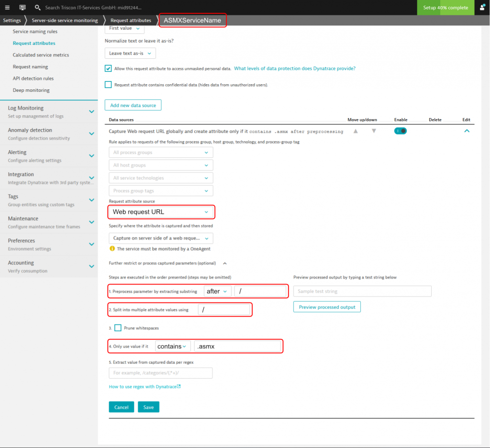Viewport: 490px width, 448px height.
Task: Open Settings from the breadcrumb
Action: click(11, 20)
